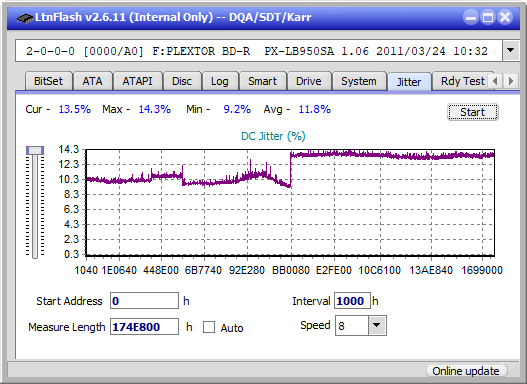This screenshot has height=384, width=527.
Task: Click the Online update button
Action: (466, 371)
